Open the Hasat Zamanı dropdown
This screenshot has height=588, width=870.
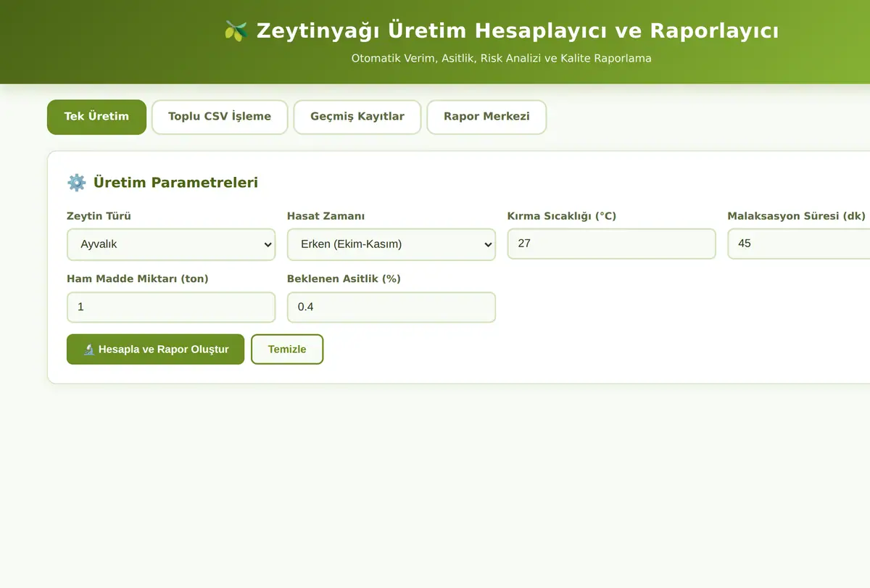(x=391, y=244)
